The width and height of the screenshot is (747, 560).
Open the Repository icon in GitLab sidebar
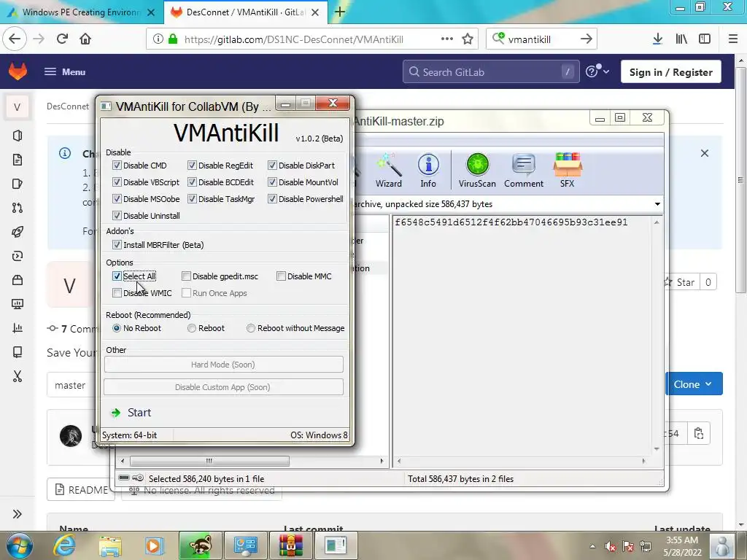click(x=18, y=160)
